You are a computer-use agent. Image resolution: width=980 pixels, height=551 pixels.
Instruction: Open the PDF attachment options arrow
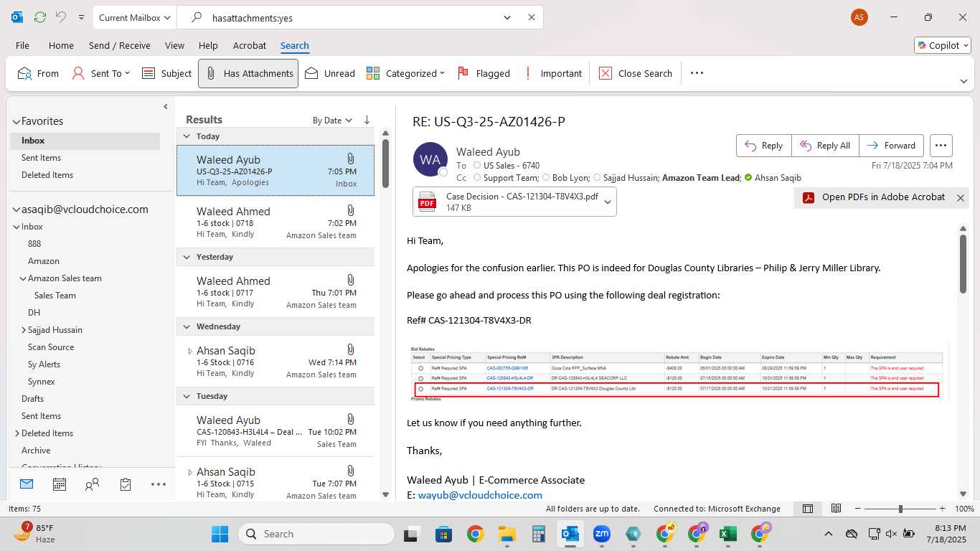[608, 202]
